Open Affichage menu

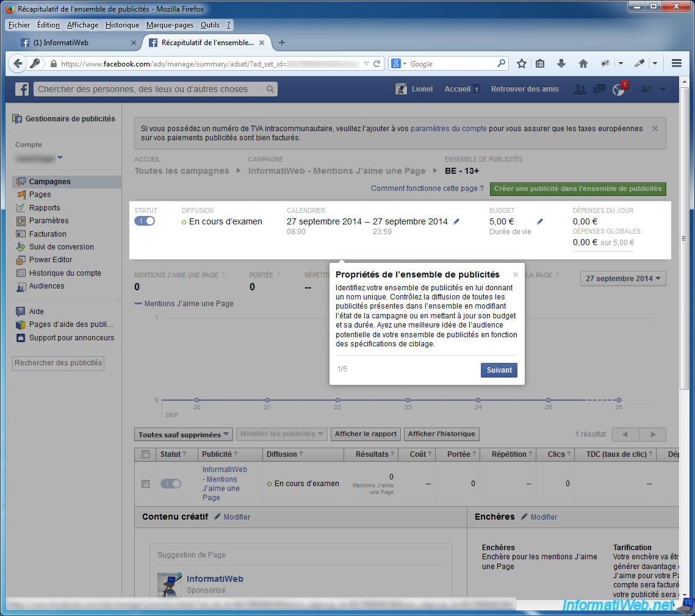tap(82, 25)
